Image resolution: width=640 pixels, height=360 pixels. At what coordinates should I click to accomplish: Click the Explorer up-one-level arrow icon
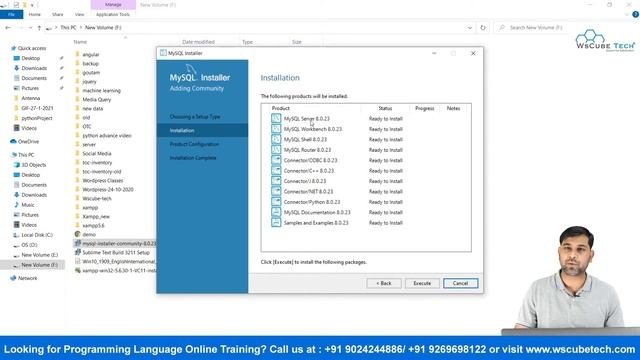pyautogui.click(x=39, y=28)
